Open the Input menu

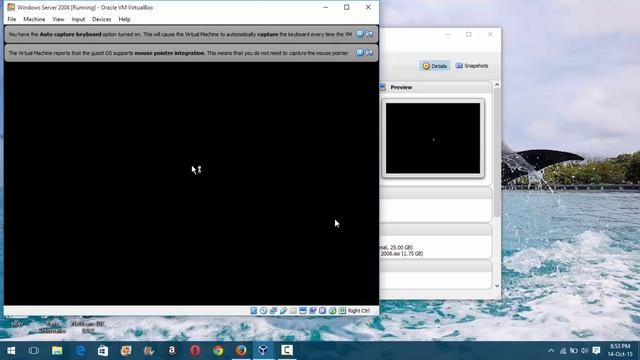coord(78,19)
